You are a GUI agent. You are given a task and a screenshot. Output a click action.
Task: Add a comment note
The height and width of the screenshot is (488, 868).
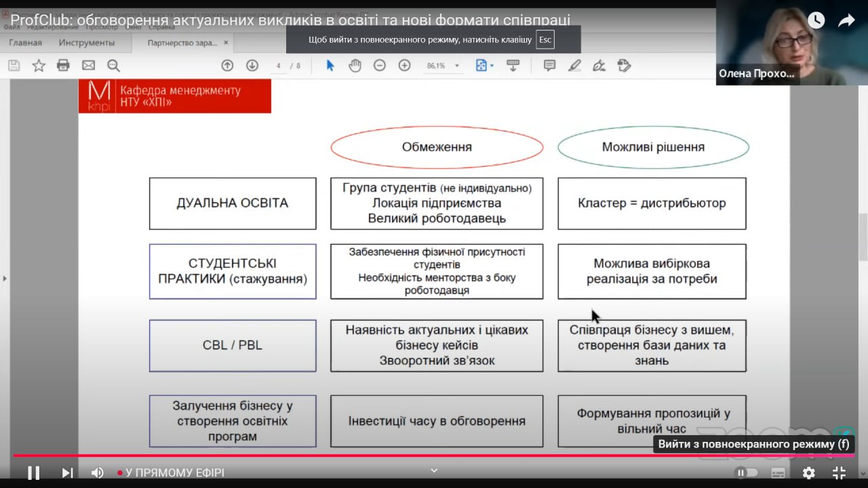tap(550, 66)
